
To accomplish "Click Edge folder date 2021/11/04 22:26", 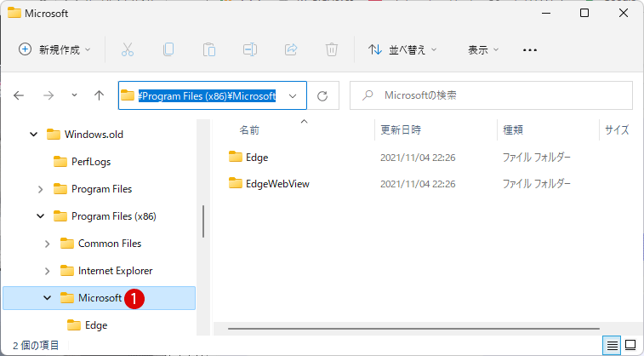I will 418,158.
